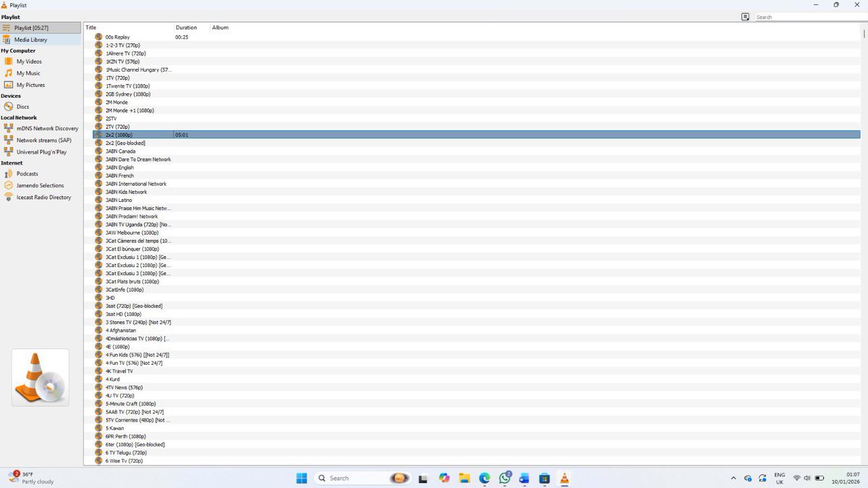
Task: Show hidden system tray icons
Action: [733, 478]
